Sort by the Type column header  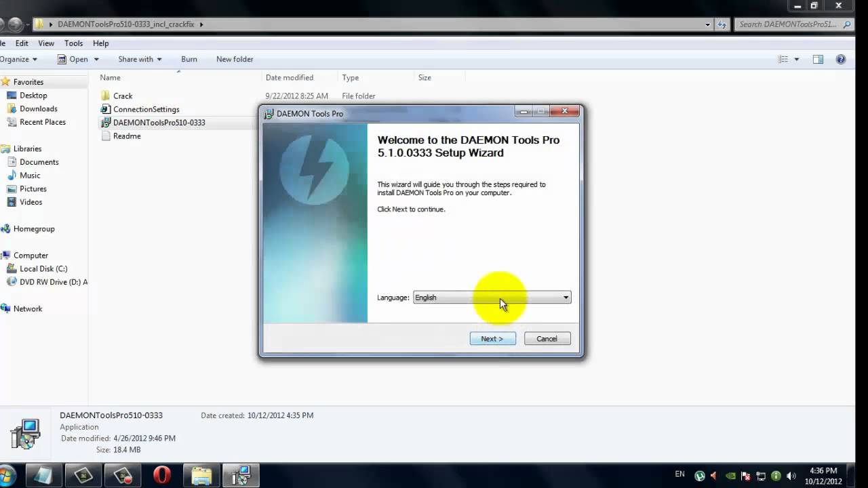point(351,77)
